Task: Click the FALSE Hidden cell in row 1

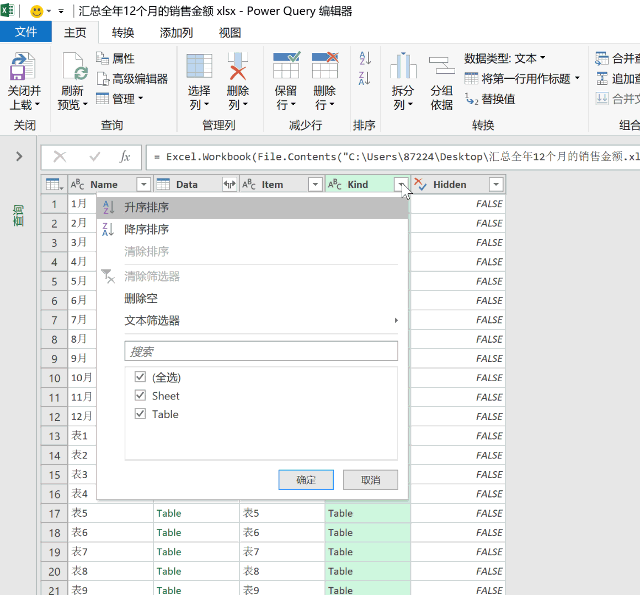Action: point(458,204)
